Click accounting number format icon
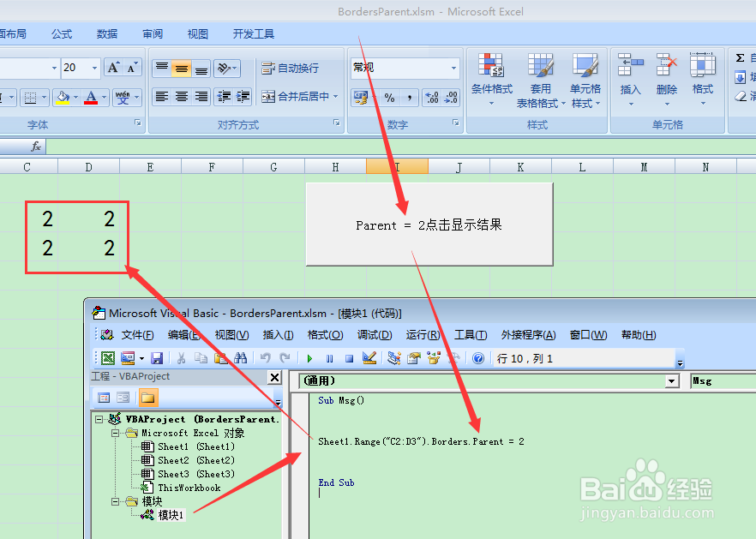This screenshot has height=539, width=756. [361, 98]
